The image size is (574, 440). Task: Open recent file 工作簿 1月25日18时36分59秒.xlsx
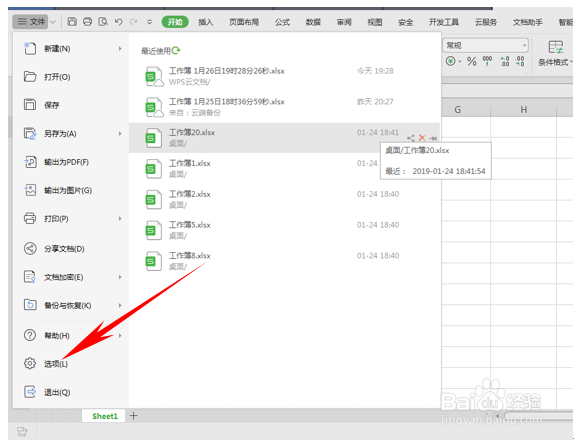click(x=284, y=107)
